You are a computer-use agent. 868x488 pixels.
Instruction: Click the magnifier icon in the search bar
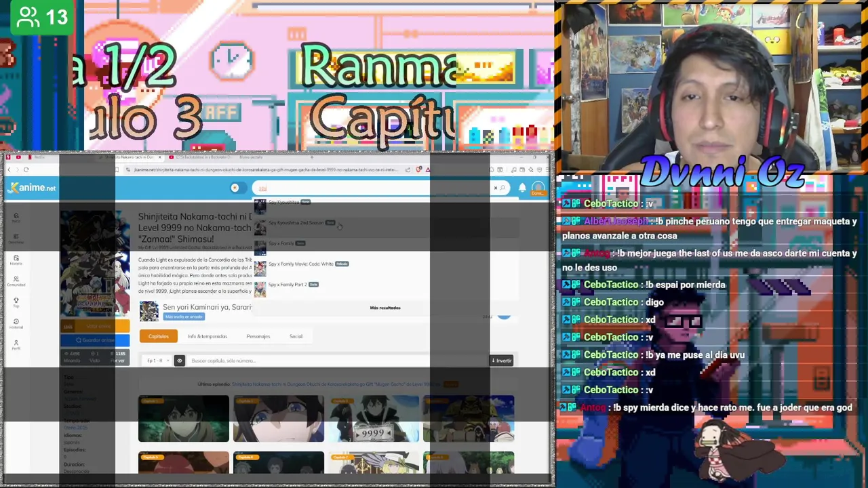(x=502, y=188)
